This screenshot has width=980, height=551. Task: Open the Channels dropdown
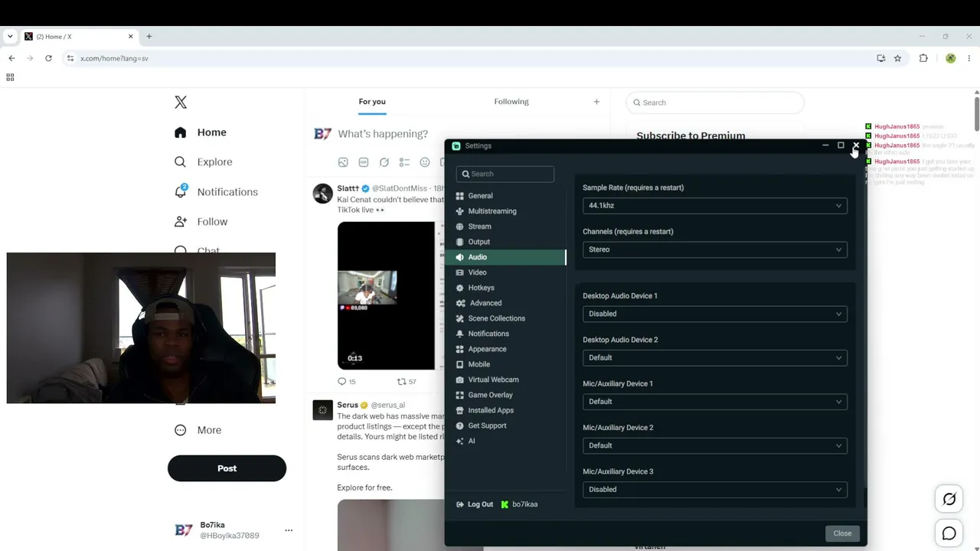[x=715, y=249]
